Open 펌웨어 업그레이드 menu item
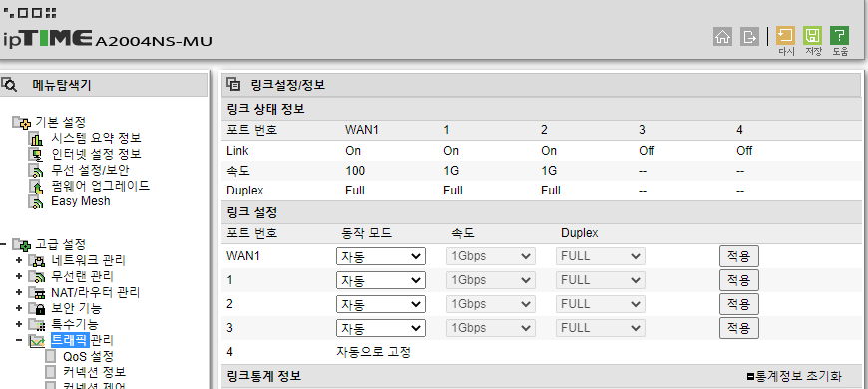868x389 pixels. 100,186
